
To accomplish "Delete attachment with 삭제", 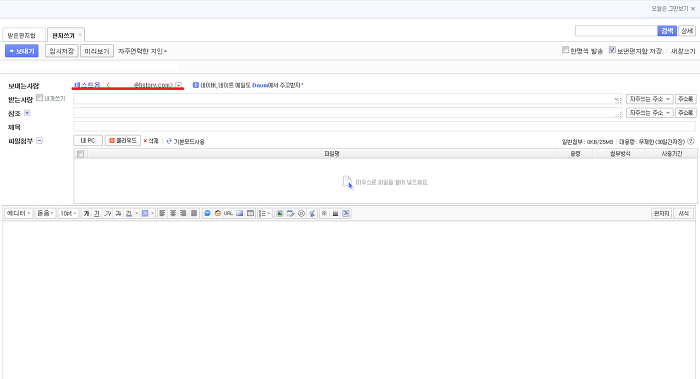I will (151, 141).
